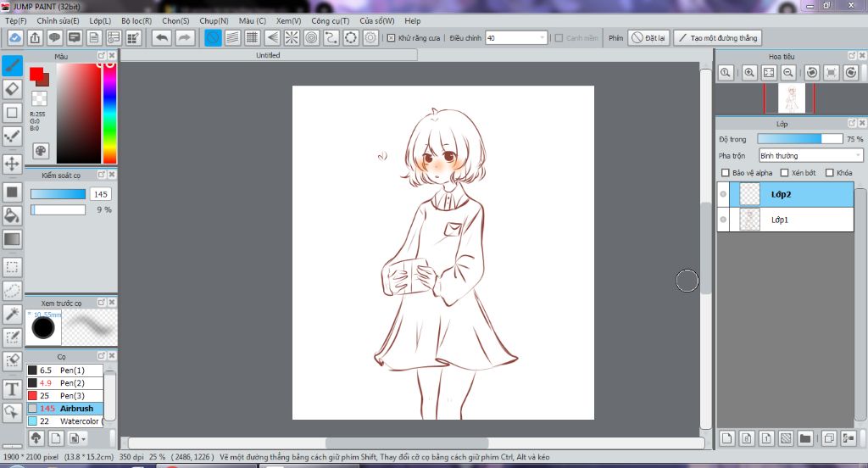
Task: Activate the Text tool
Action: [13, 389]
